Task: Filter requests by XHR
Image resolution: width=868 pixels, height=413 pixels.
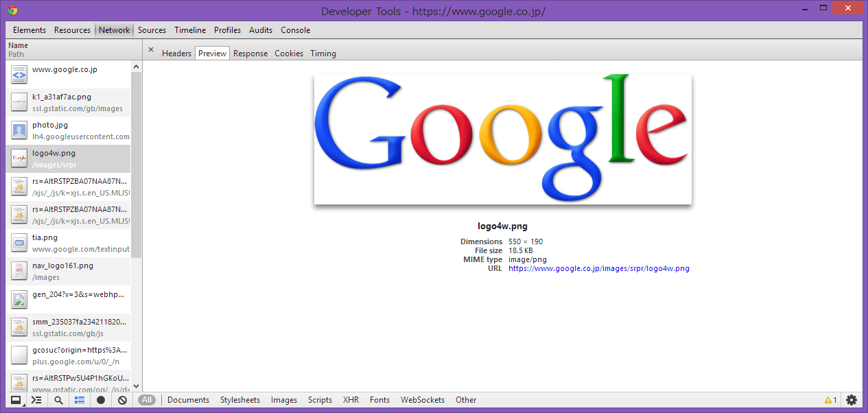Action: pos(351,400)
